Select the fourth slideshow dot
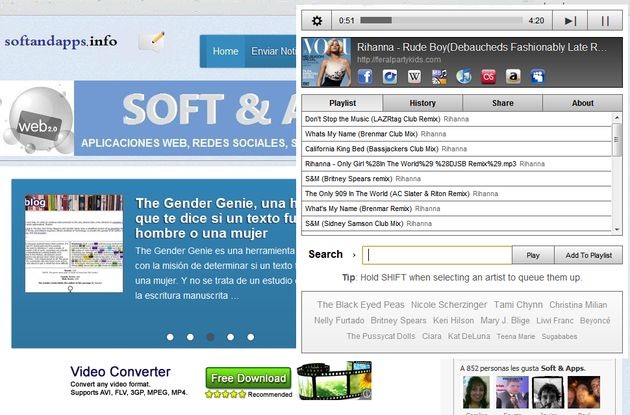The height and width of the screenshot is (415, 630). [231, 337]
